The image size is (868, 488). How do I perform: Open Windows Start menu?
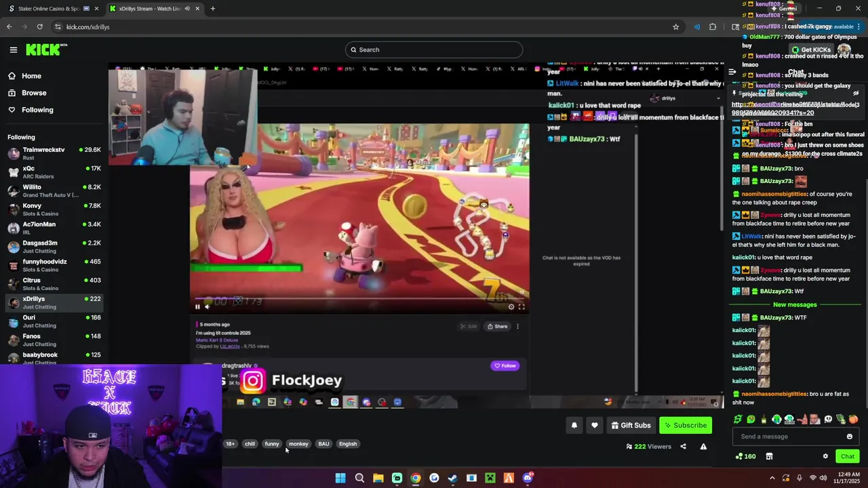[x=340, y=478]
